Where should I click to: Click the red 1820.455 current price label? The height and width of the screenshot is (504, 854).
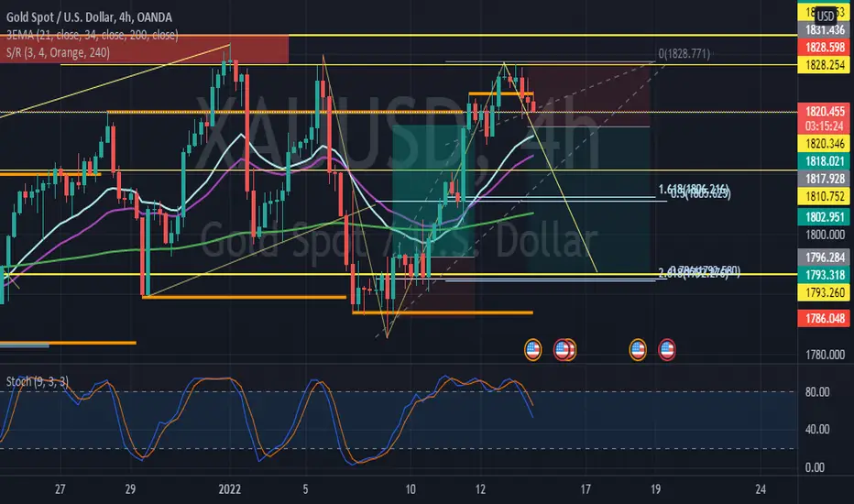coord(825,111)
